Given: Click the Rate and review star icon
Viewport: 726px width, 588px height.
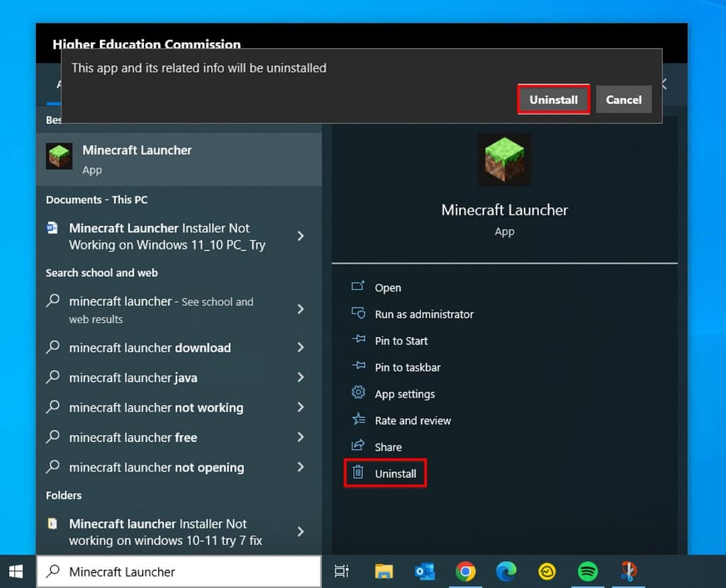Looking at the screenshot, I should coord(358,419).
